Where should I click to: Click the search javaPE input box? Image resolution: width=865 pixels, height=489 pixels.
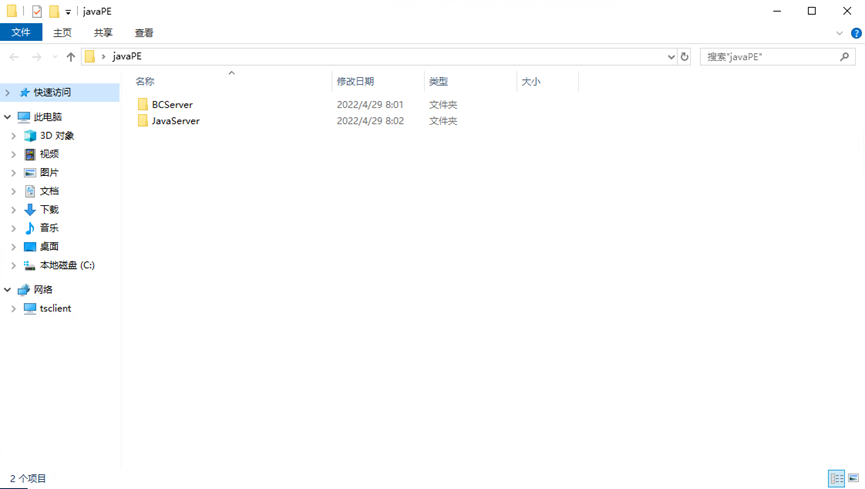pyautogui.click(x=770, y=57)
